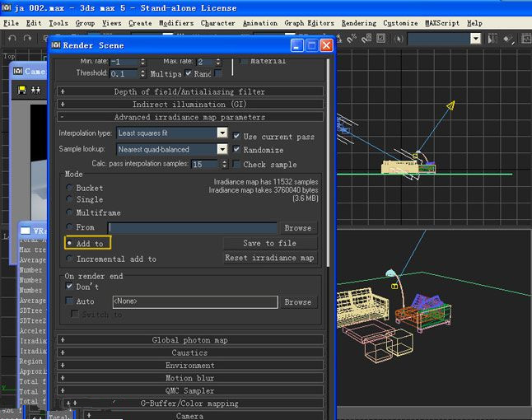This screenshot has width=532, height=420.
Task: Click the Reset irradiance map button
Action: (x=270, y=258)
